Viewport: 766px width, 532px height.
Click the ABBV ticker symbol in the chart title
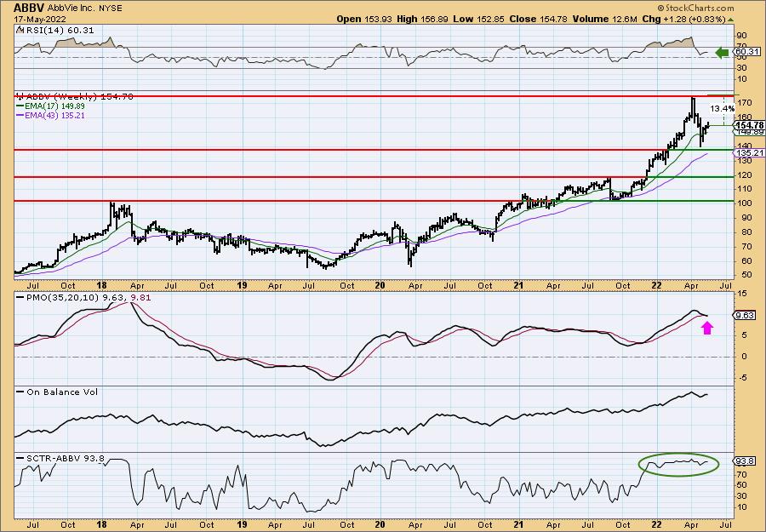click(29, 8)
